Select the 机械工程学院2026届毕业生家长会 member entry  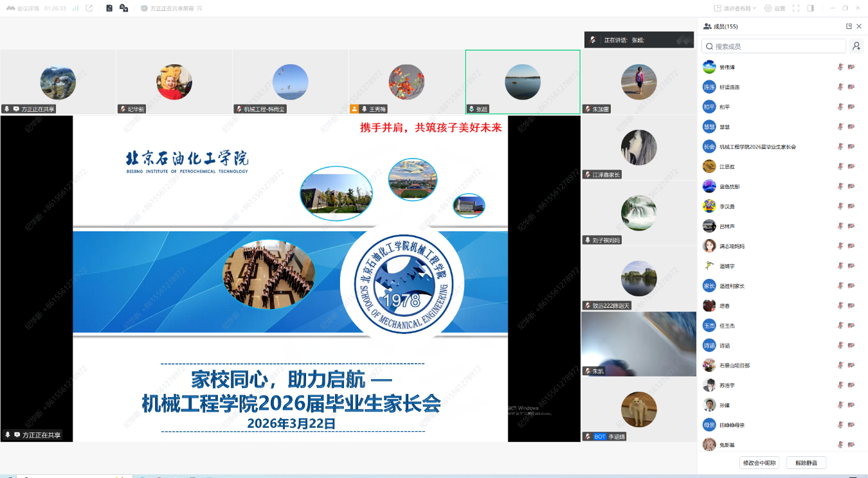[757, 146]
